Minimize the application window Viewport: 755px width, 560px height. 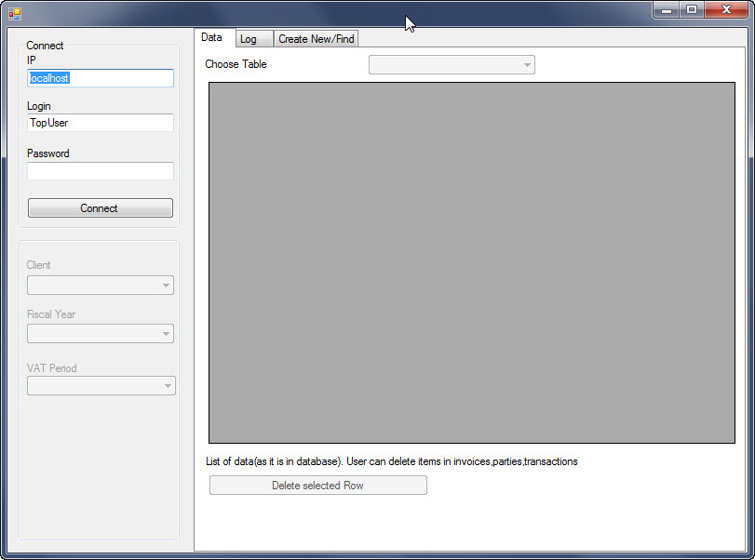(667, 10)
